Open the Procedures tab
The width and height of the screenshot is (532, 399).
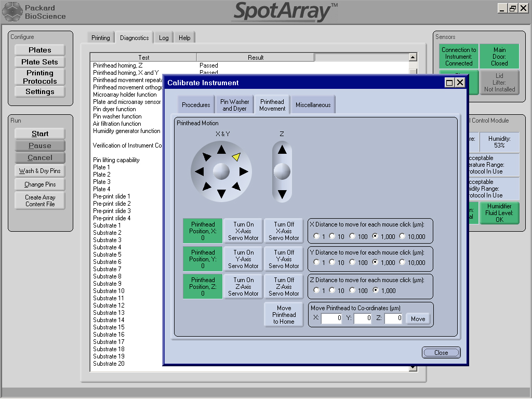tap(196, 105)
